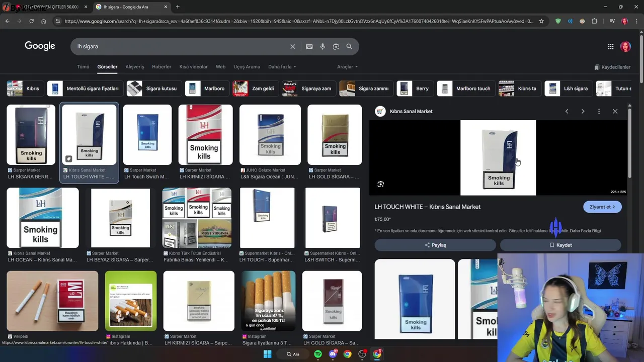Open preview panel three-dot options
The image size is (644, 362).
click(599, 111)
